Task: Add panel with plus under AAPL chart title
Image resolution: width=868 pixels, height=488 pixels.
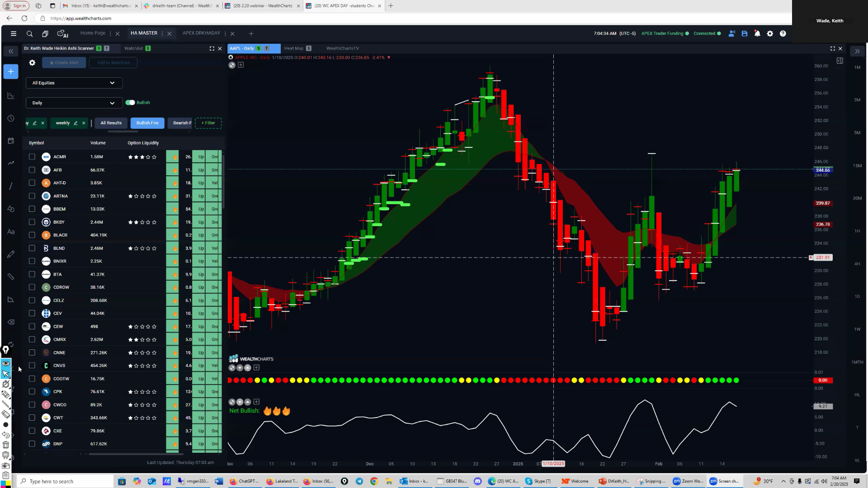Action: 241,65
